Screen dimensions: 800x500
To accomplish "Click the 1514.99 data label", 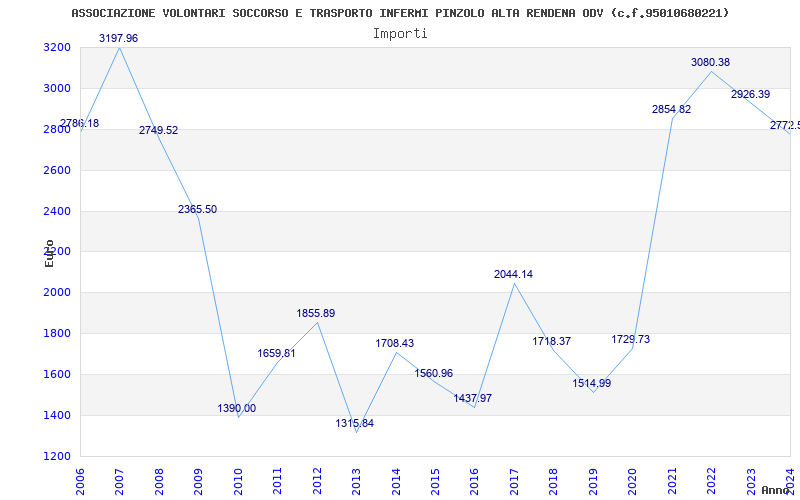I will 592,383.
